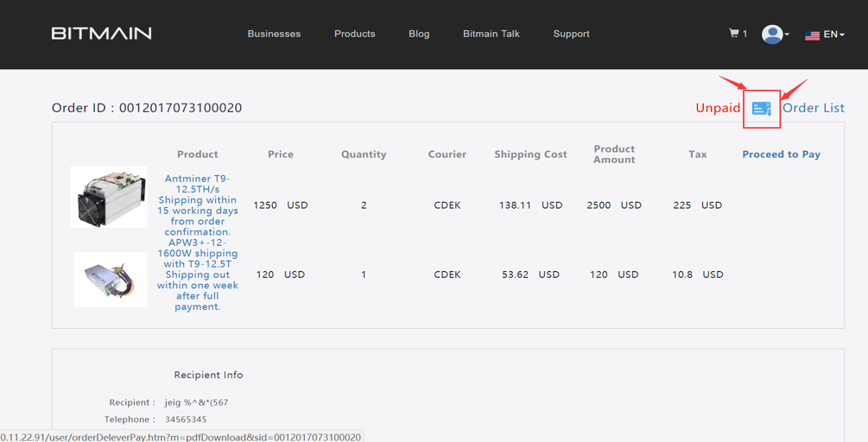Image resolution: width=868 pixels, height=442 pixels.
Task: Open the shopping cart icon
Action: (734, 34)
